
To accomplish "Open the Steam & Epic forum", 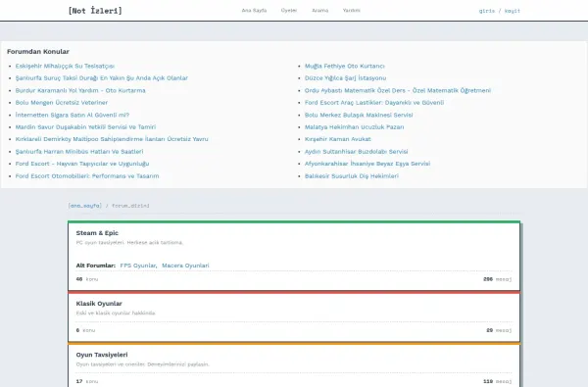I will click(97, 233).
